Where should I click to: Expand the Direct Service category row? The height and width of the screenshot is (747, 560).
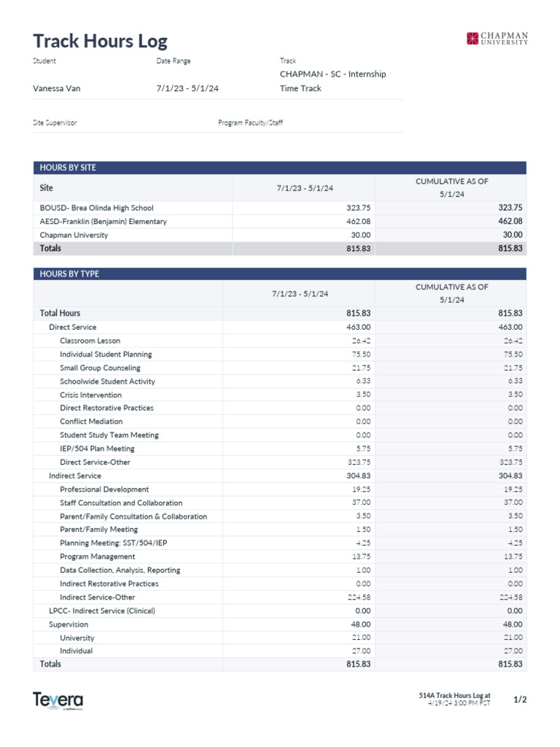[72, 328]
